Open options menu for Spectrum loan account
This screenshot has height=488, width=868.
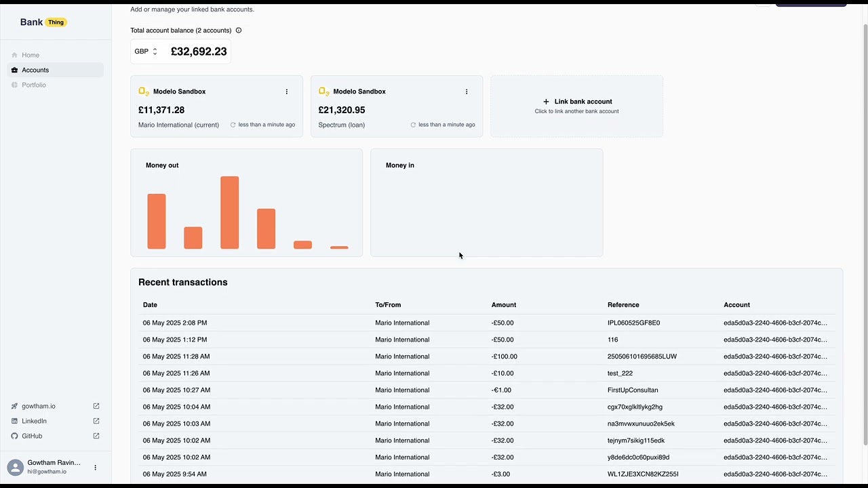(x=467, y=91)
